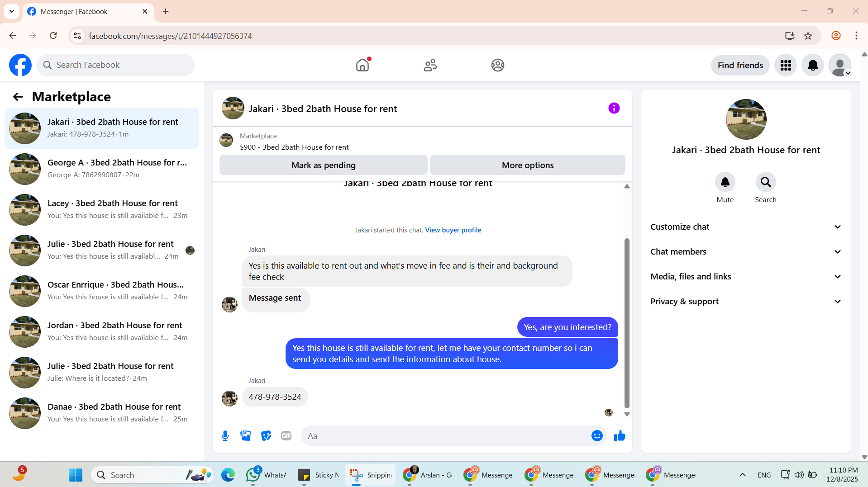Open Oscar Enrrique conversation in chat list
Screen dimensions: 868x487
coord(102,291)
